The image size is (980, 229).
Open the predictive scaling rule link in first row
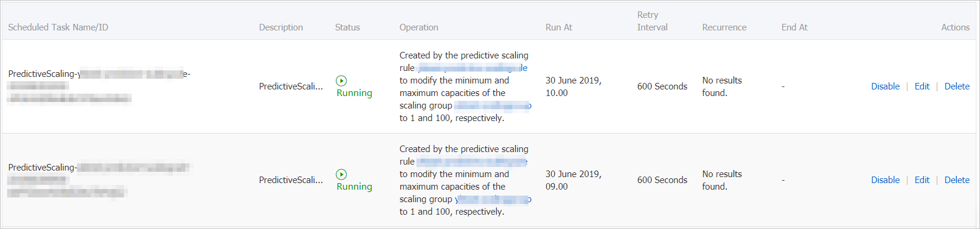[x=472, y=68]
